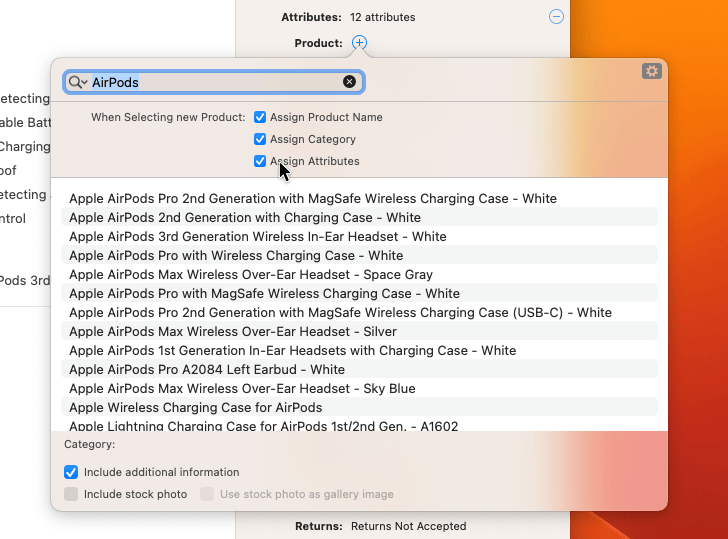
Task: Select AirPods 3rd Generation Wireless In-Ear Headset
Action: click(x=359, y=236)
